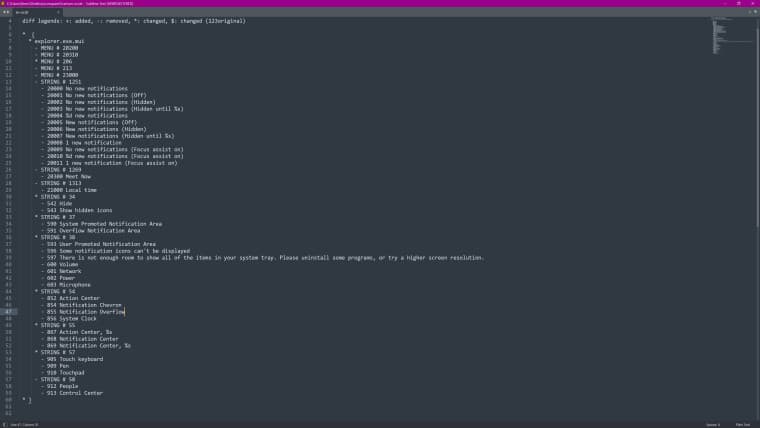Minimize the Sublime Text window
This screenshot has width=760, height=428.
tap(725, 3)
